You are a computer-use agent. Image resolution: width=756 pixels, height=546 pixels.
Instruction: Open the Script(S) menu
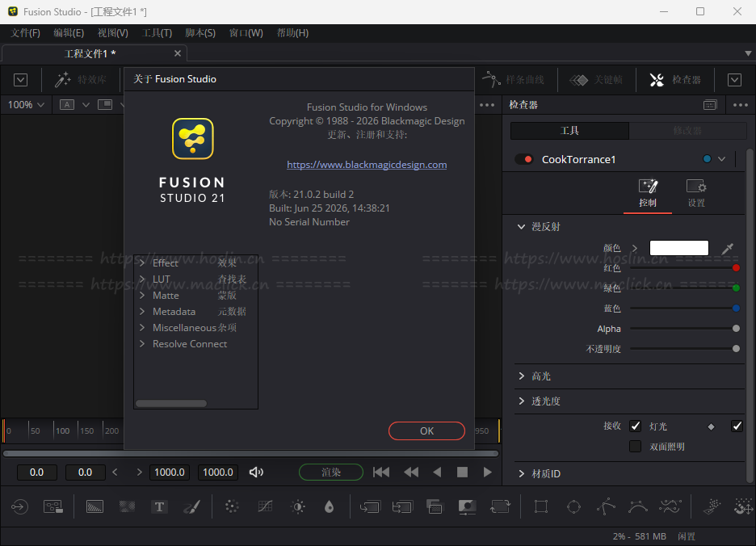pyautogui.click(x=200, y=33)
